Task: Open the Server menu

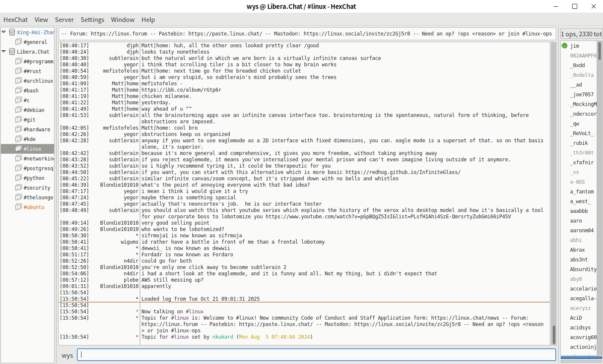Action: 64,20
